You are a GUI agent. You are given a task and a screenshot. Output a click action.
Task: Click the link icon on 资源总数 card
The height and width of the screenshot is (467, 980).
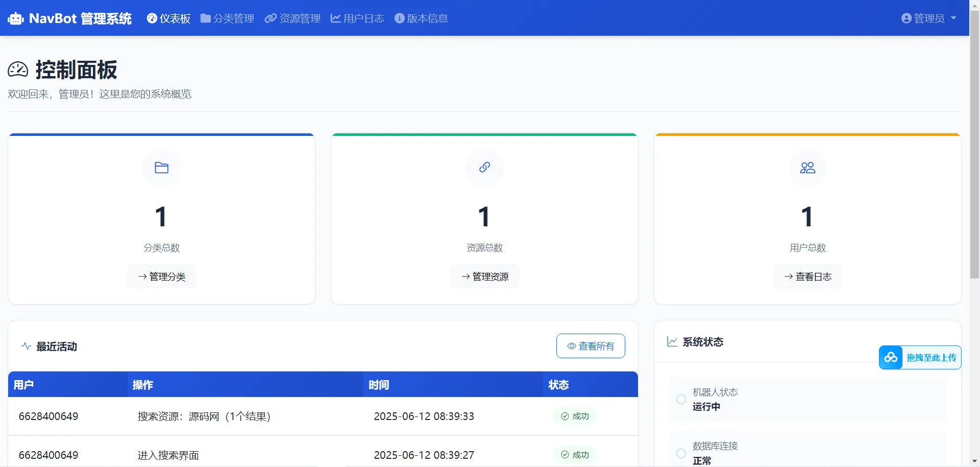pyautogui.click(x=484, y=168)
